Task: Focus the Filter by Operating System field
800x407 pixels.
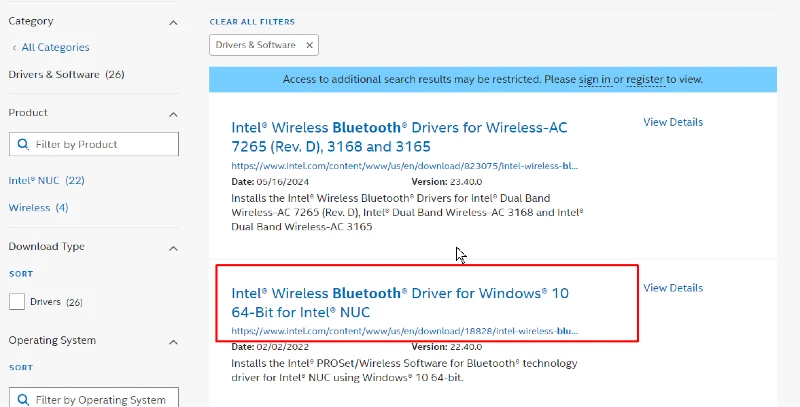Action: [x=94, y=398]
